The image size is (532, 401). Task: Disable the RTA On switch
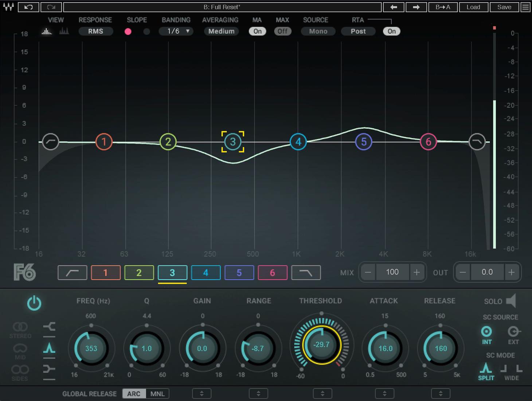tap(392, 31)
